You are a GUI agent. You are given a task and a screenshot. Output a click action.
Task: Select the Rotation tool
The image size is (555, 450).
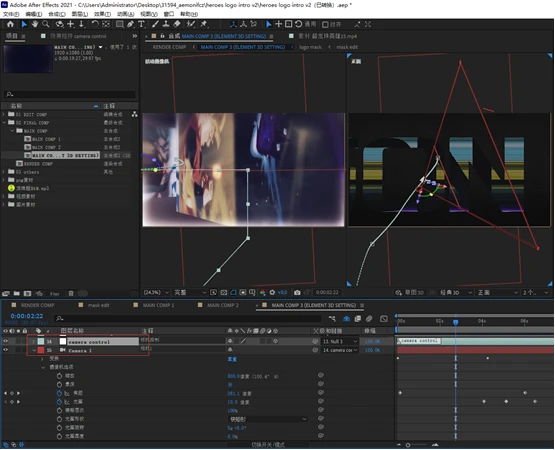(x=95, y=24)
